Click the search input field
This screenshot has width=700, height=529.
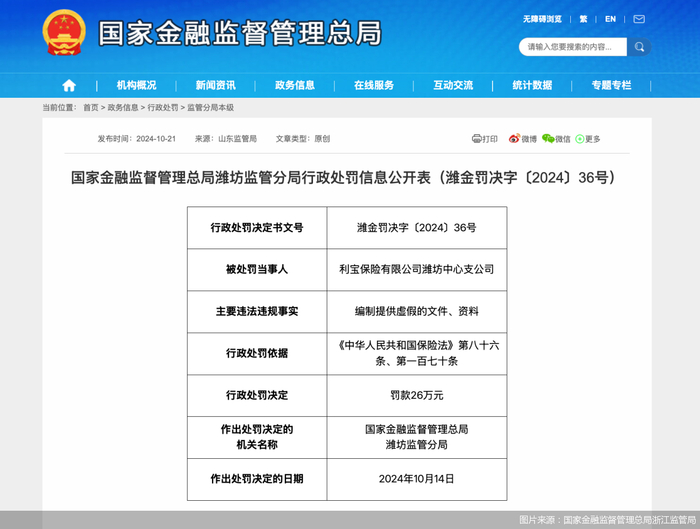click(x=573, y=47)
